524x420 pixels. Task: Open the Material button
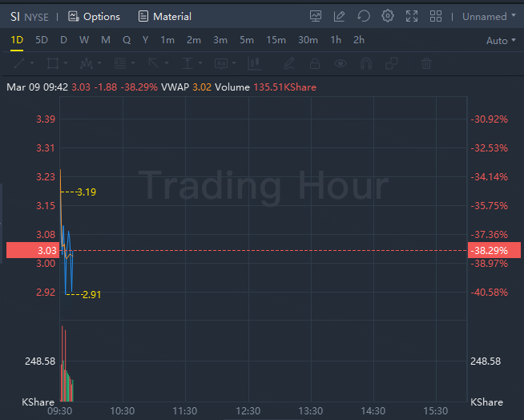coord(165,16)
